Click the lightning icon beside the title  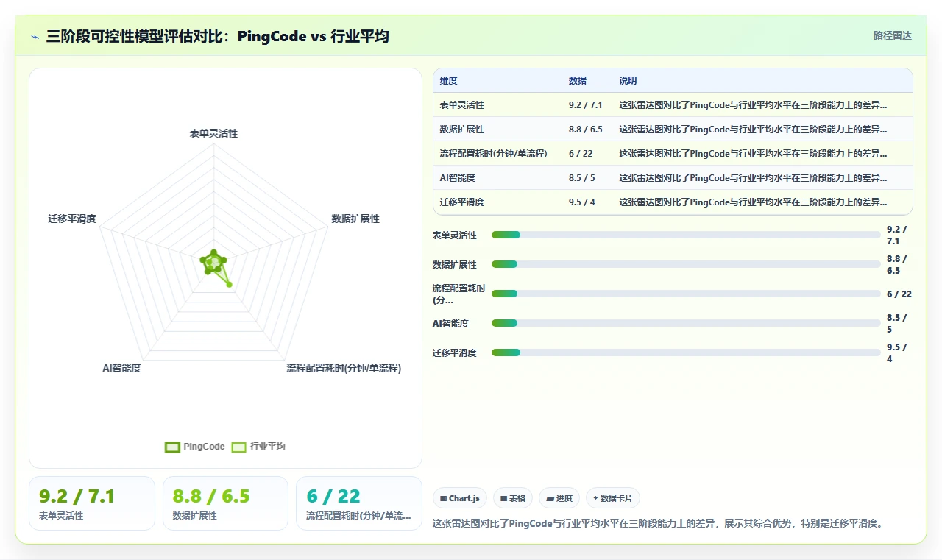point(35,36)
